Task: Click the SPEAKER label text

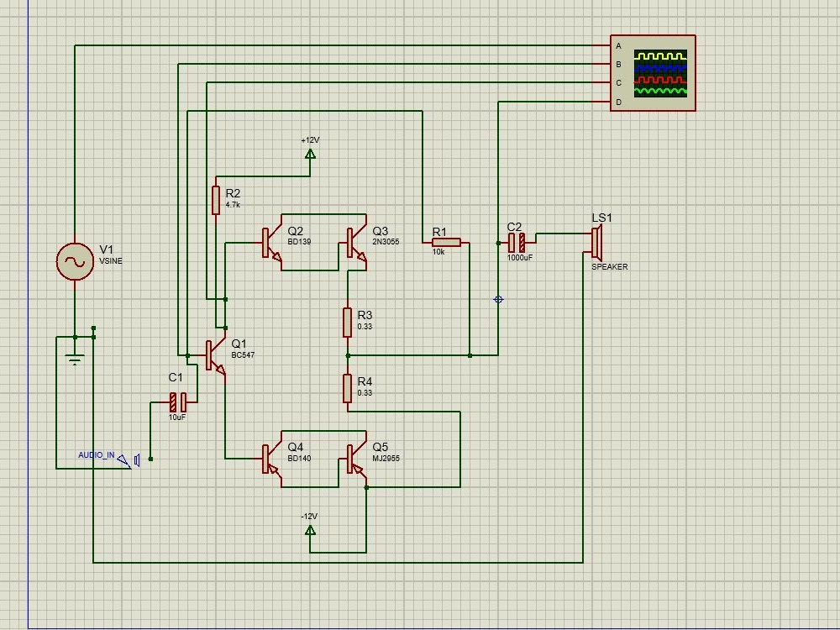Action: pyautogui.click(x=610, y=267)
